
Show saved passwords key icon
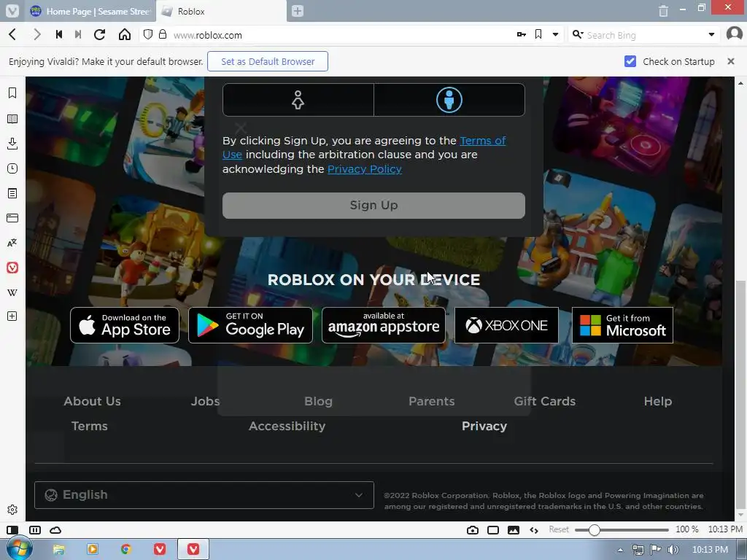521,34
